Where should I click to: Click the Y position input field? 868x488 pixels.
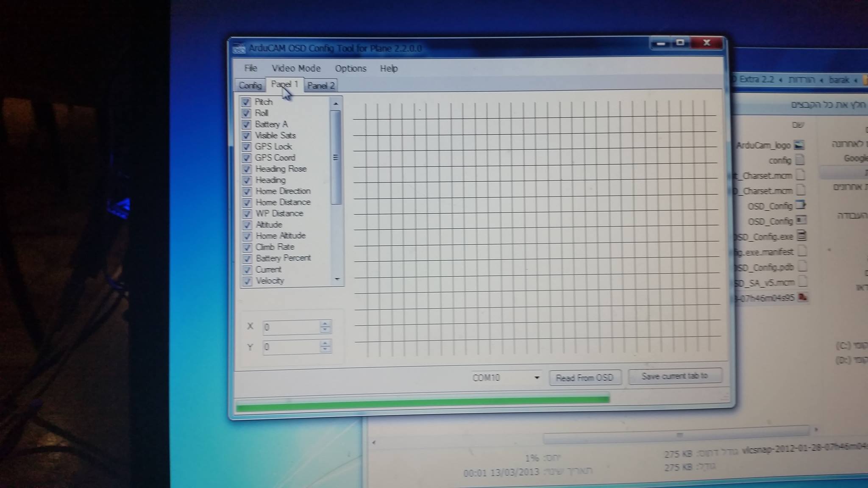click(x=291, y=347)
